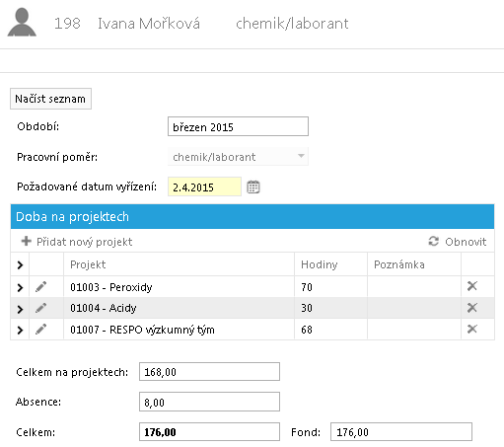Click the Načíst seznam button
Viewport: 504px width, 447px height.
[50, 99]
